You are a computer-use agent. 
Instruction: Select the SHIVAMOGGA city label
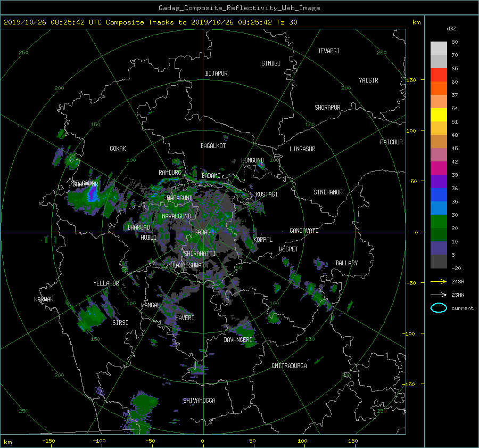199,401
